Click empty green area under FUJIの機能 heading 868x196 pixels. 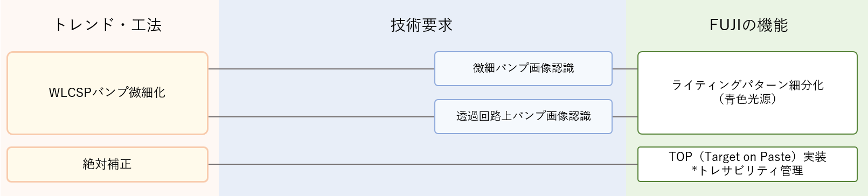(747, 43)
